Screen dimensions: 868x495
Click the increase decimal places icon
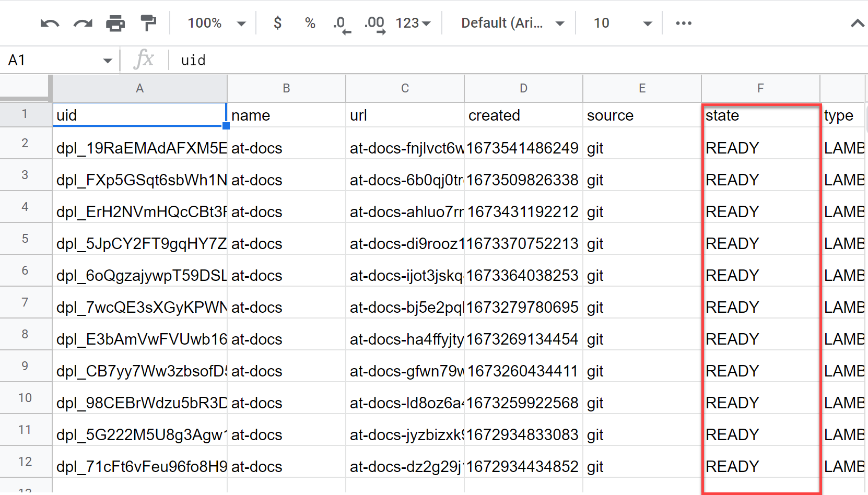[375, 23]
